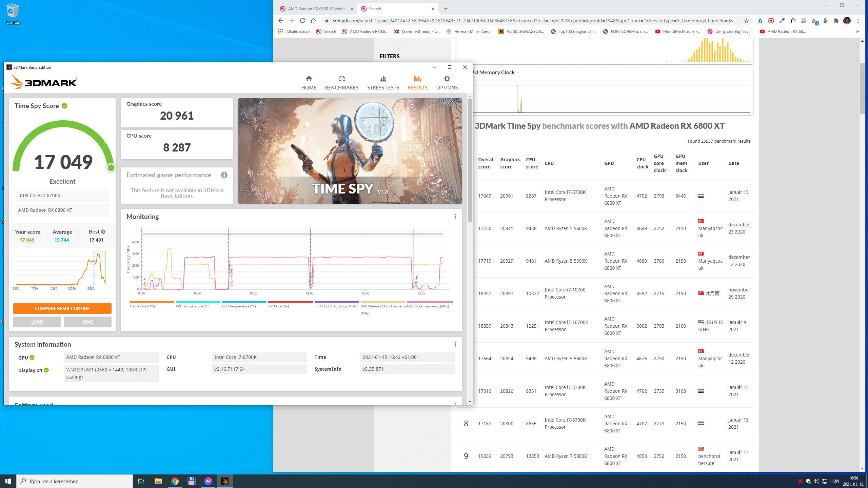Screen dimensions: 868x488
Task: Click the Estimated game performance info icon
Action: coord(224,175)
